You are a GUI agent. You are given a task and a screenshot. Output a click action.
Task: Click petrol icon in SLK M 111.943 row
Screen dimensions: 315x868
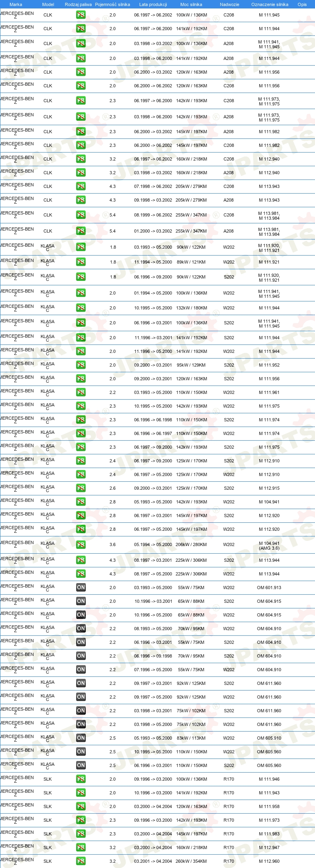[x=81, y=793]
